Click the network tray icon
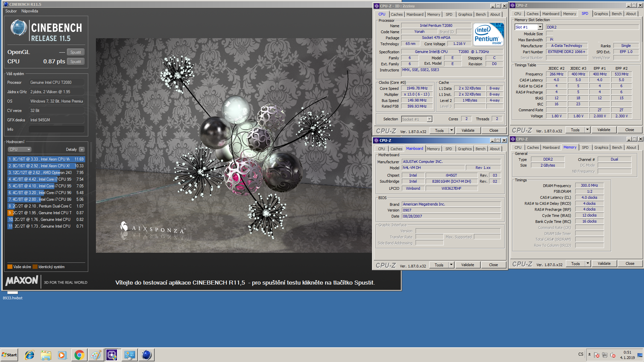Viewport: 644px width, 362px height. (605, 355)
